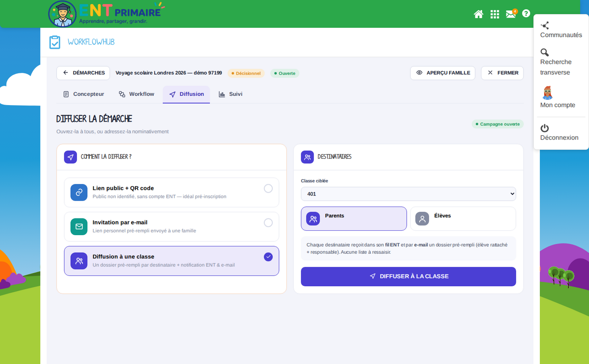Go back to Démarches
589x364 pixels.
83,73
